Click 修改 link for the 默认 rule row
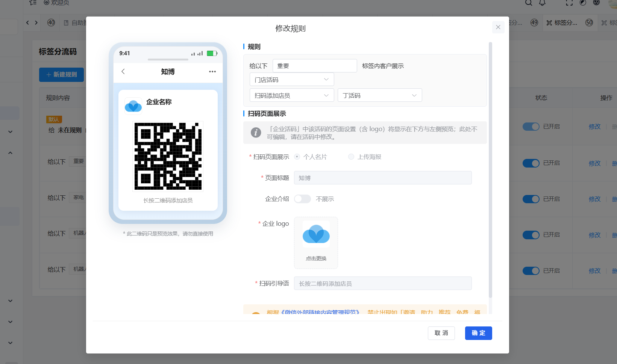This screenshot has height=364, width=617. pyautogui.click(x=594, y=127)
